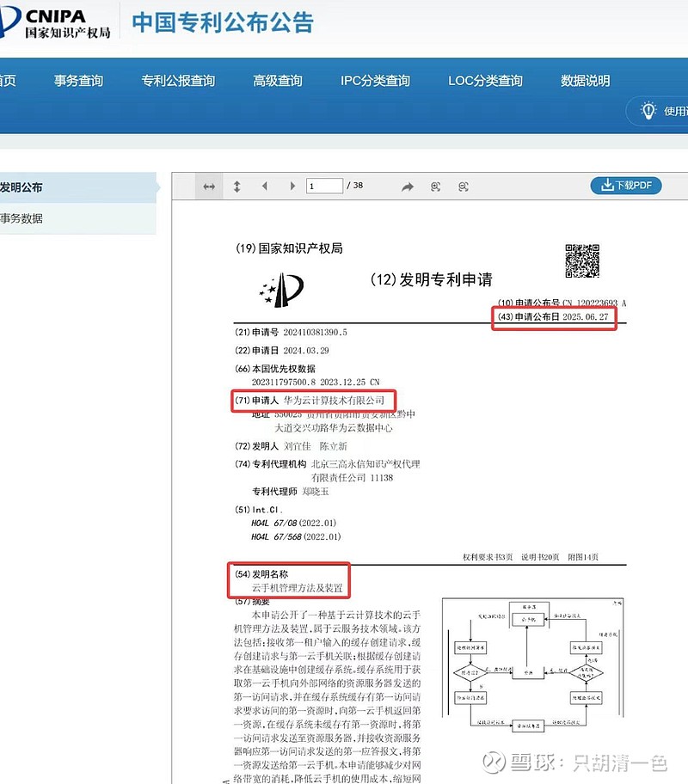
Task: Click the zoom in magnifier icon
Action: 435,187
